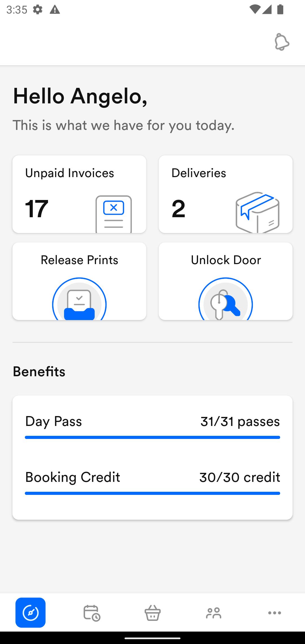The width and height of the screenshot is (305, 644).
Task: Tap the key and lock icon
Action: (226, 299)
